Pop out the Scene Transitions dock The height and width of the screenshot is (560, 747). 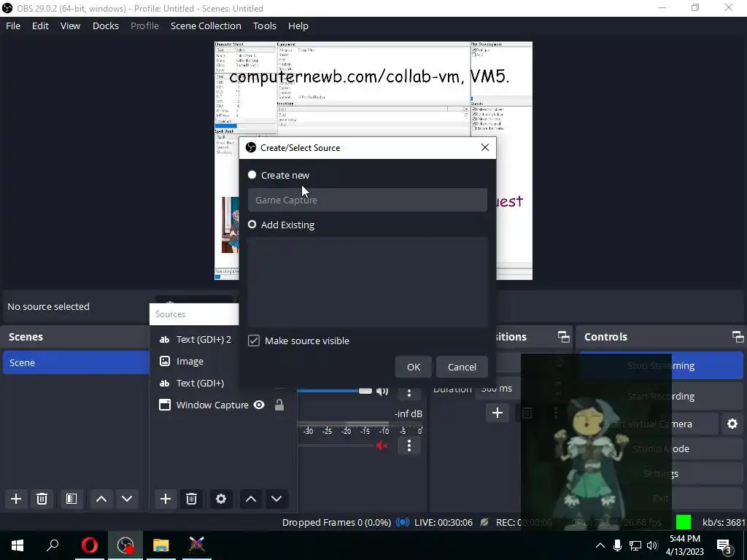pyautogui.click(x=564, y=337)
